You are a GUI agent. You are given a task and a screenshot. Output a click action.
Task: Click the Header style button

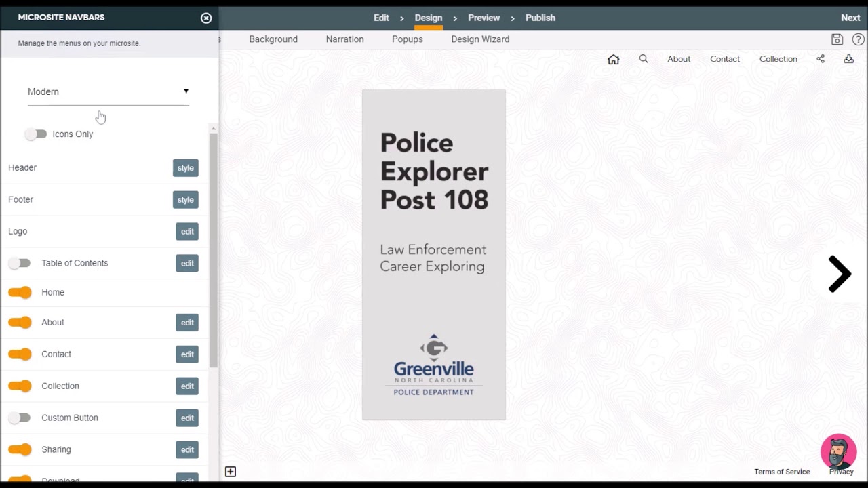[185, 168]
